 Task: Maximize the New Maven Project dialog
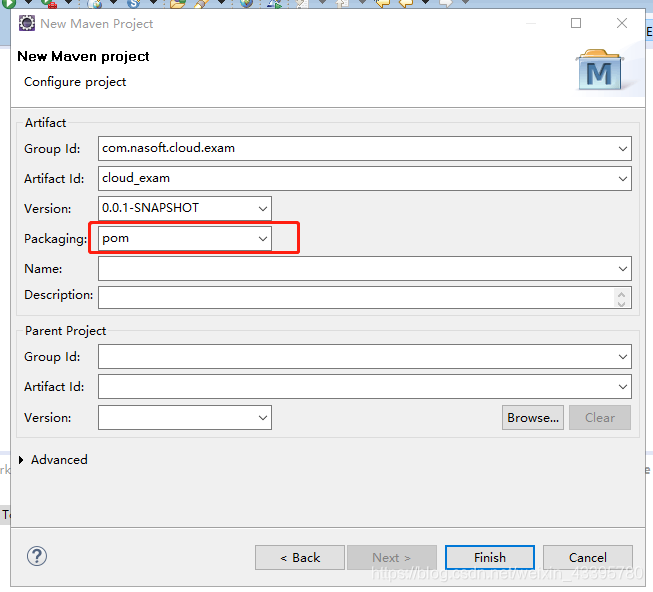click(x=576, y=23)
